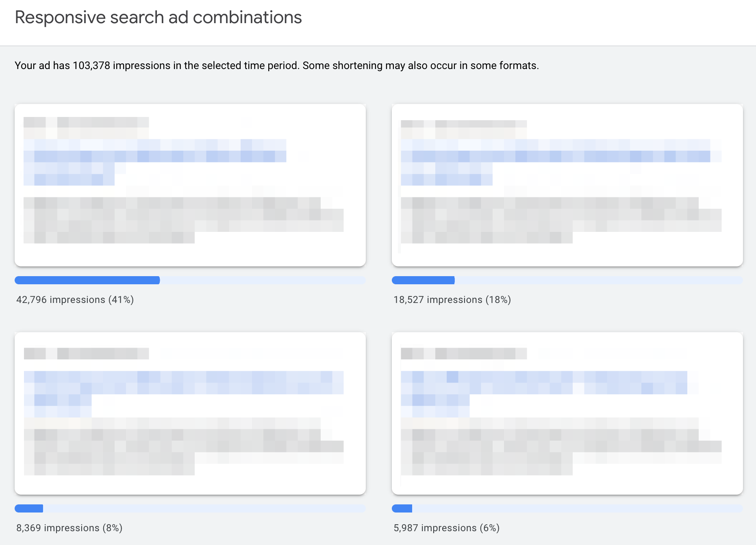The width and height of the screenshot is (756, 545).
Task: Click the '18,527 impressions (18%)' label
Action: (452, 300)
